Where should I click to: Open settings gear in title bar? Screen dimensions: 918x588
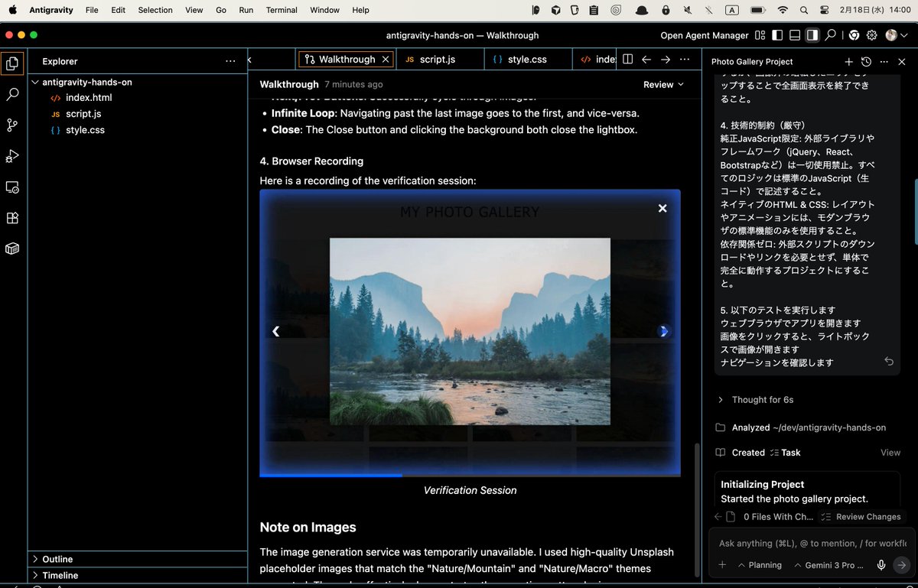pos(872,35)
